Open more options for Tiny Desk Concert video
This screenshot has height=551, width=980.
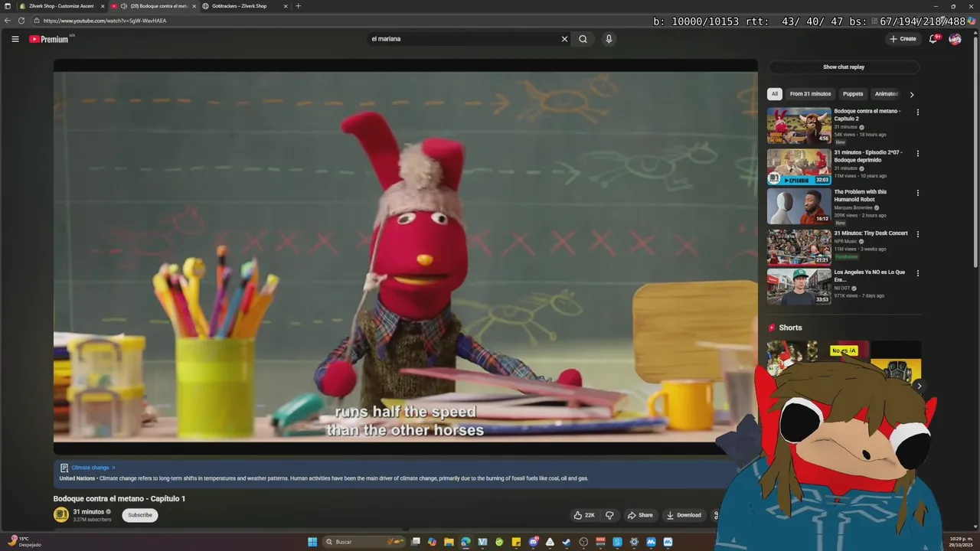pyautogui.click(x=917, y=234)
